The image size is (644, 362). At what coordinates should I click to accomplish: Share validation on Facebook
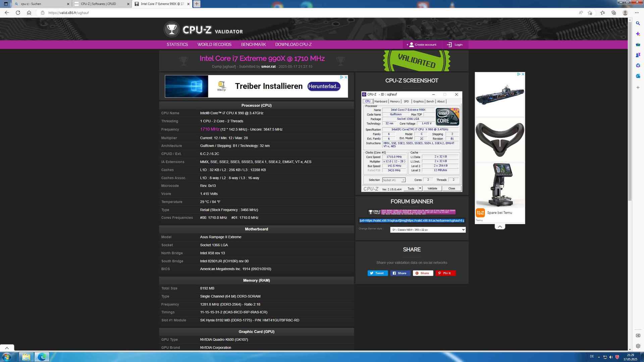coord(400,273)
